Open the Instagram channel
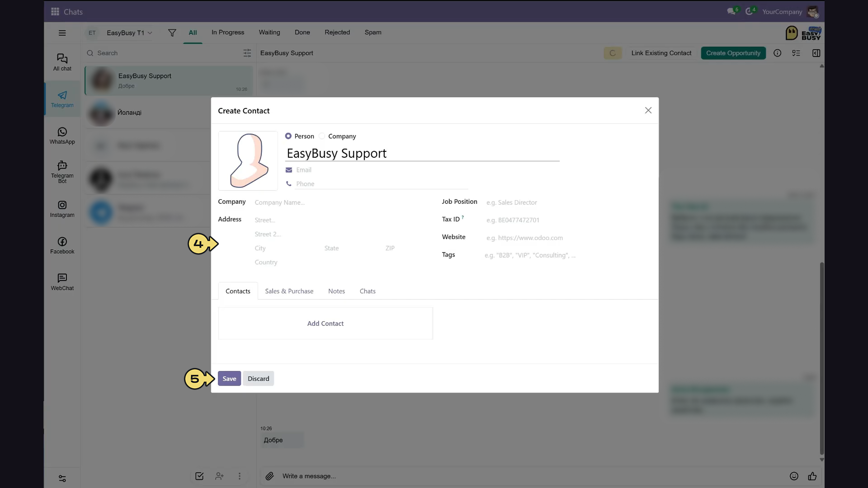 tap(62, 209)
